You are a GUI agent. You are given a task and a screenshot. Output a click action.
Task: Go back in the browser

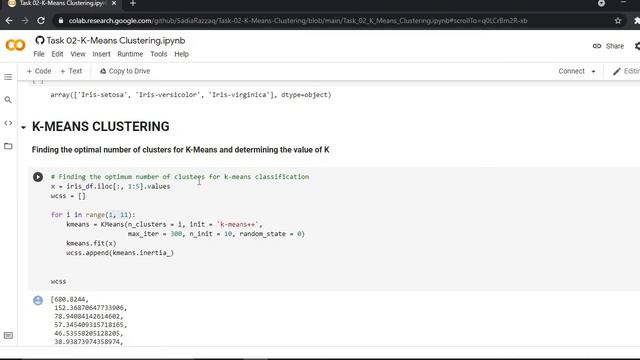click(x=9, y=20)
